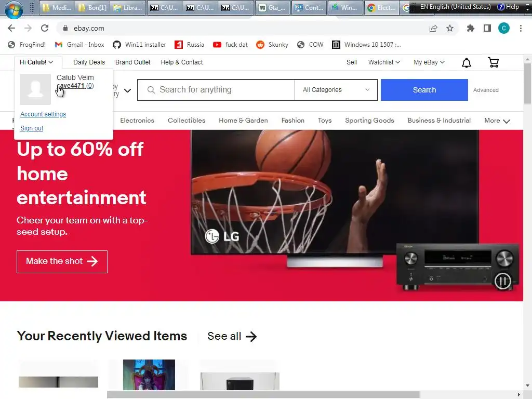Screen dimensions: 532x399
Task: Open Advanced search
Action: point(486,90)
